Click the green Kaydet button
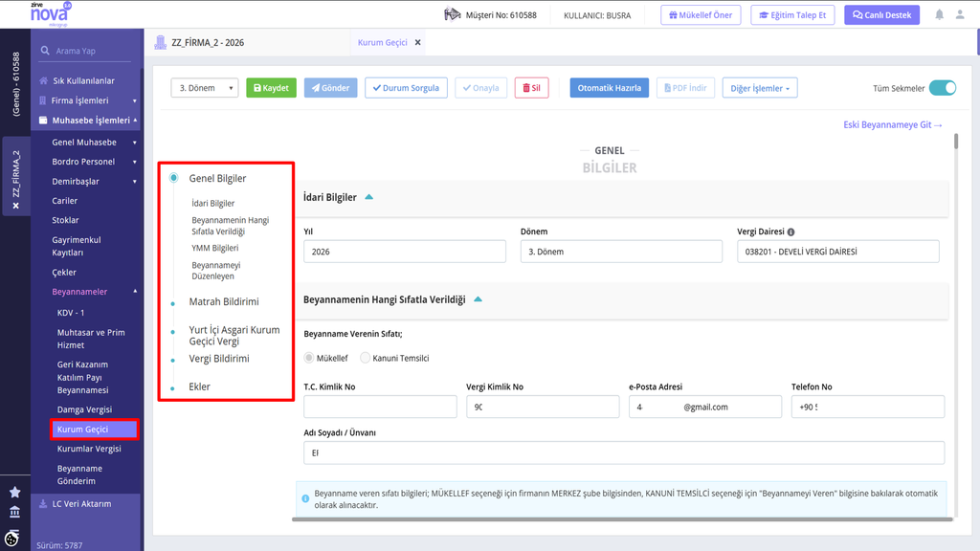Viewport: 980px width, 551px height. point(271,88)
